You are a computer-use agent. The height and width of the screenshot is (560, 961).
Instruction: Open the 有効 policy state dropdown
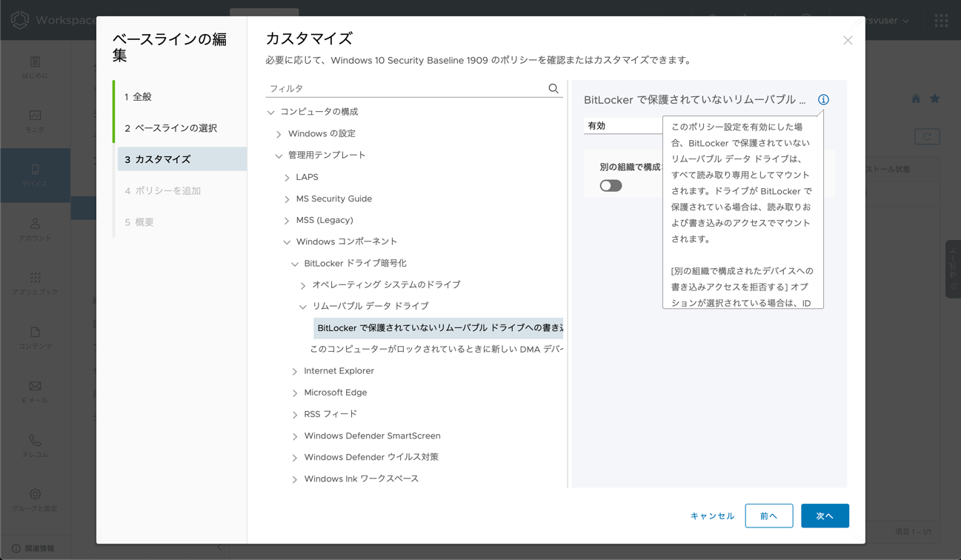623,126
